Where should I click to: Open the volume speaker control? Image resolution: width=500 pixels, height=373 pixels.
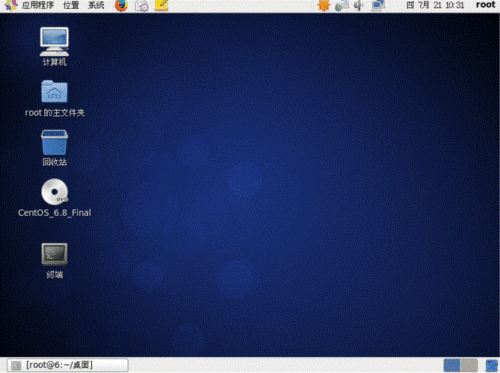pos(358,6)
